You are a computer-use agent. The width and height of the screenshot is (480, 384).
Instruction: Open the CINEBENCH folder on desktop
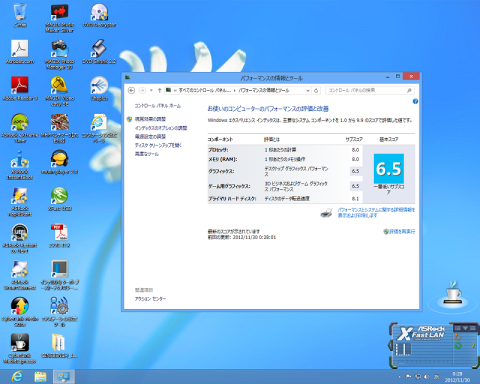(x=59, y=345)
